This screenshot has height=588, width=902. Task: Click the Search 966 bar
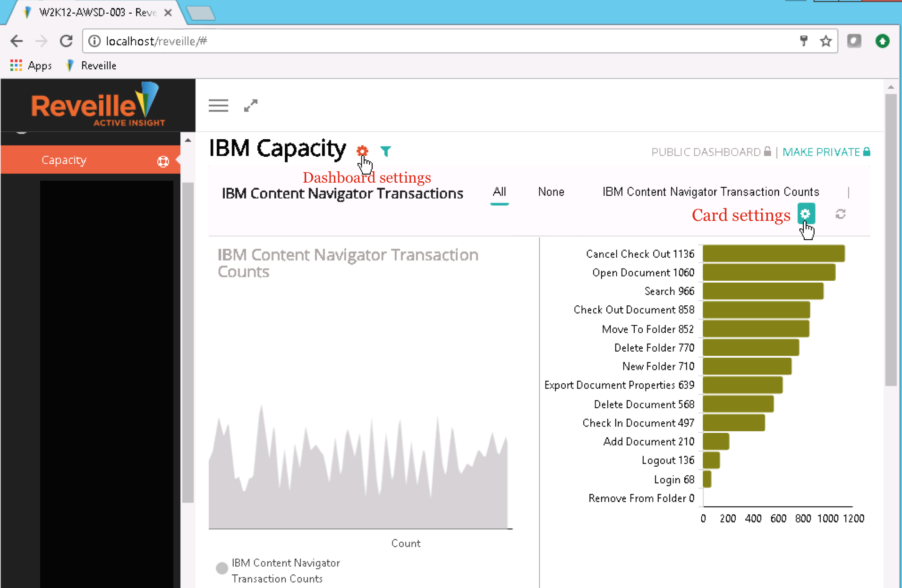point(763,291)
